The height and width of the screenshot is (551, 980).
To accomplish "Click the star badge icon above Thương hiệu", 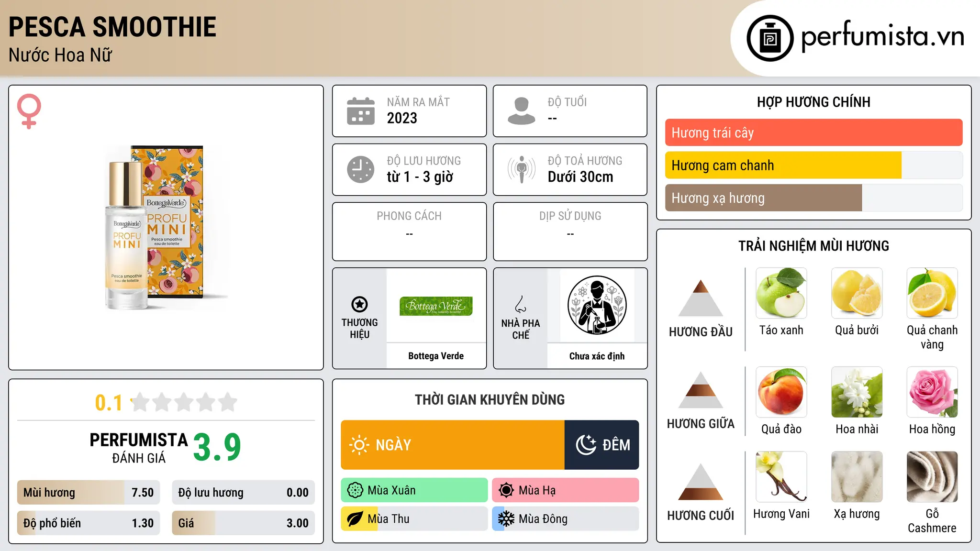I will click(359, 304).
